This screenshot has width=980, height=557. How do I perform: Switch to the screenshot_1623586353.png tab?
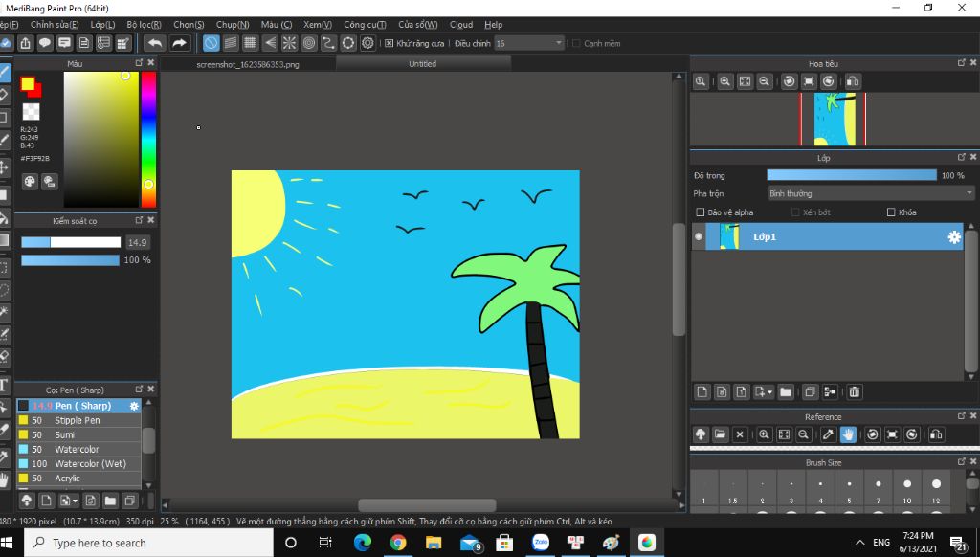(x=248, y=64)
